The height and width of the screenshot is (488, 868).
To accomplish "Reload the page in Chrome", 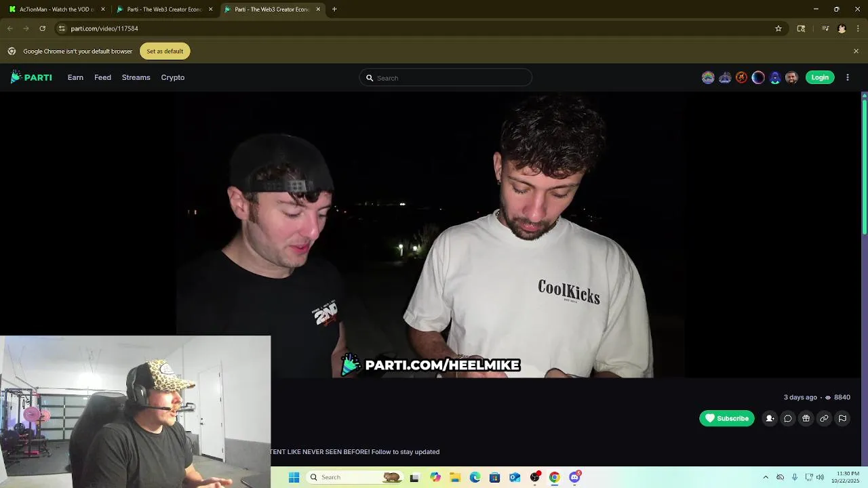I will click(x=42, y=28).
